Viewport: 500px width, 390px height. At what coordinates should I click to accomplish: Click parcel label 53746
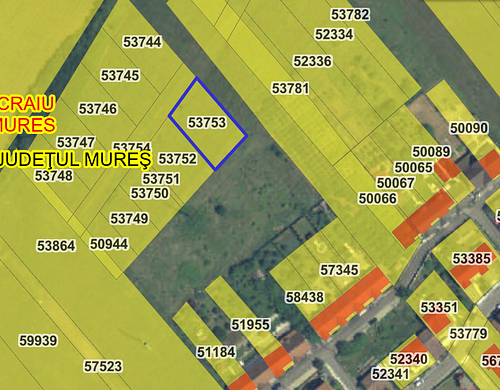[x=98, y=109]
